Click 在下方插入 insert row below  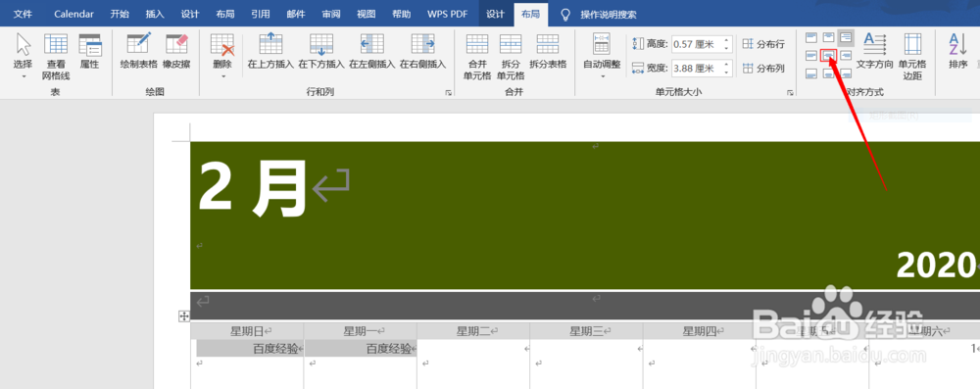[x=321, y=51]
